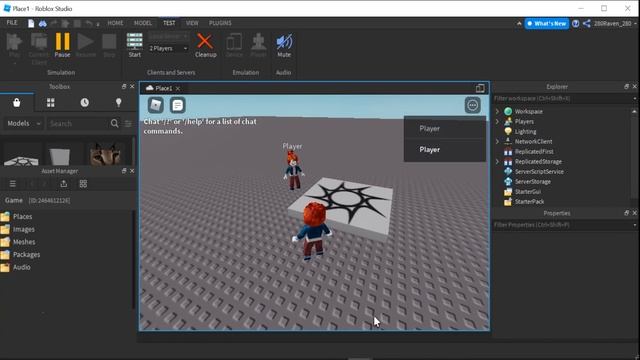Image resolution: width=640 pixels, height=360 pixels.
Task: Open the 2 Players dropdown
Action: click(x=168, y=48)
